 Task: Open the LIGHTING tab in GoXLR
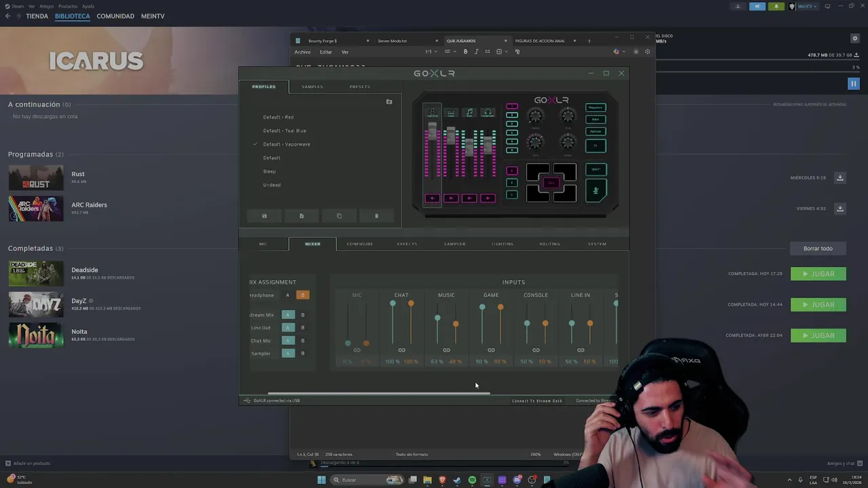click(502, 244)
